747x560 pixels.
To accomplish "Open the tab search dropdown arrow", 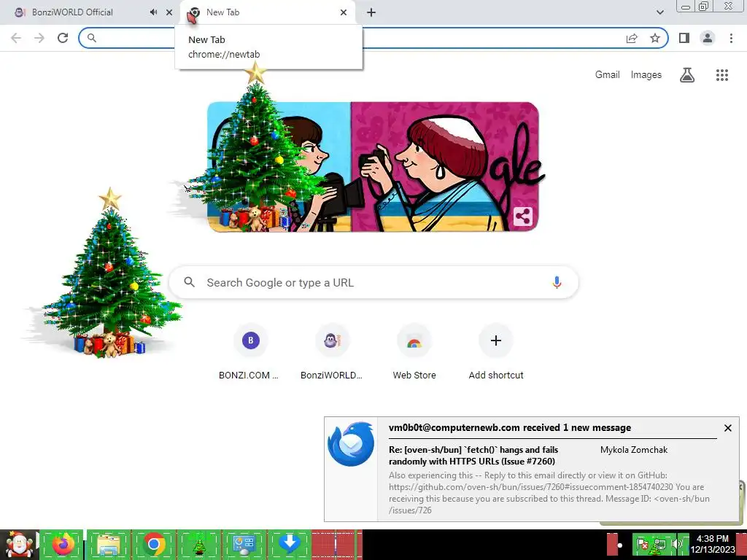I will click(x=659, y=12).
